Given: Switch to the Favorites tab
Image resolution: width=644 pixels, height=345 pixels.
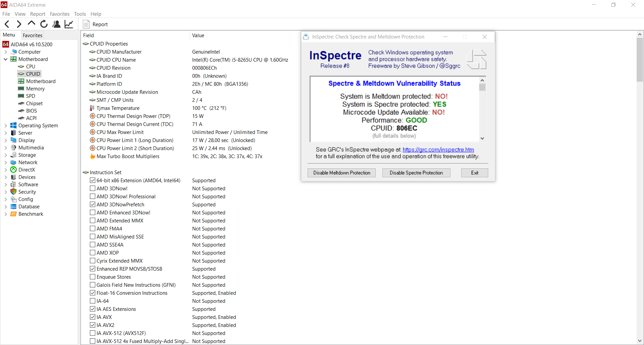Looking at the screenshot, I should point(33,36).
